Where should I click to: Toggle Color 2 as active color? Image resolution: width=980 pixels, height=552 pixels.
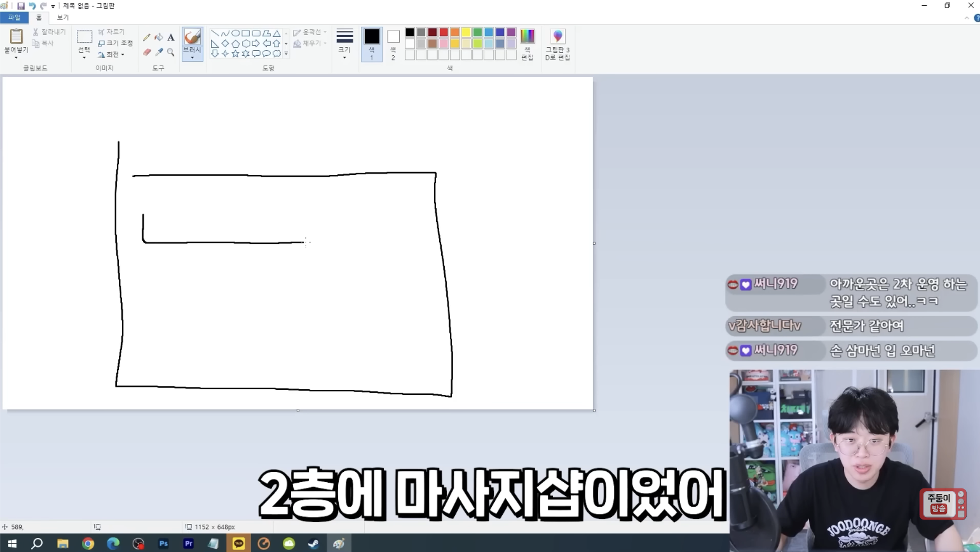coord(393,44)
